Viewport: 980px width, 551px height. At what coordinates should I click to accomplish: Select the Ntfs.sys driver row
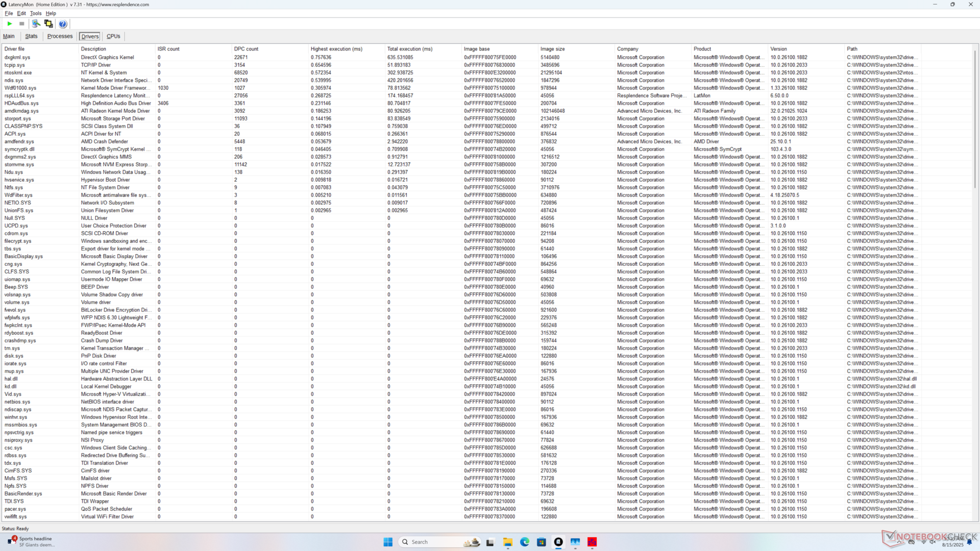pos(462,187)
